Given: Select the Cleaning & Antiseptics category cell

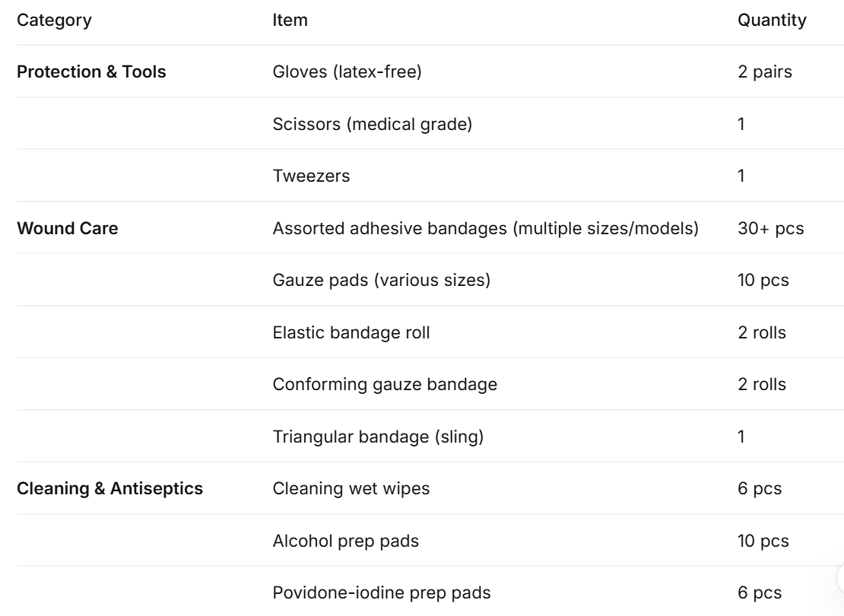Looking at the screenshot, I should [x=109, y=488].
